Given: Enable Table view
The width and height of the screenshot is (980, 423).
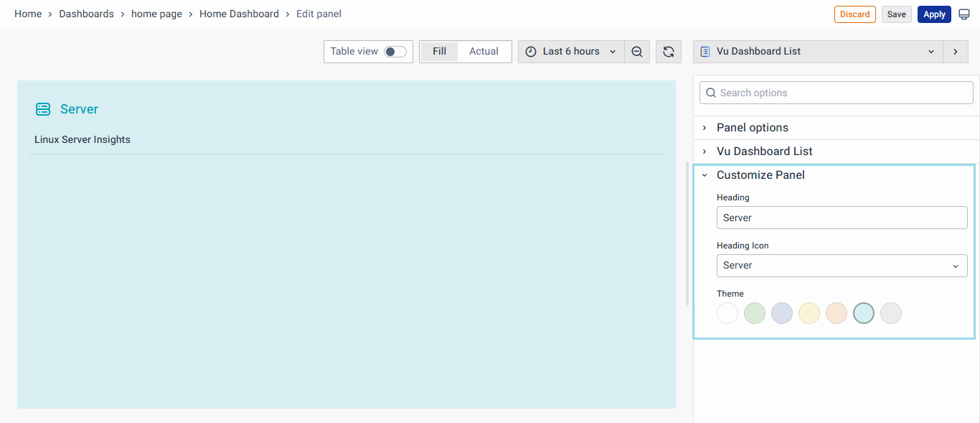Looking at the screenshot, I should tap(394, 51).
